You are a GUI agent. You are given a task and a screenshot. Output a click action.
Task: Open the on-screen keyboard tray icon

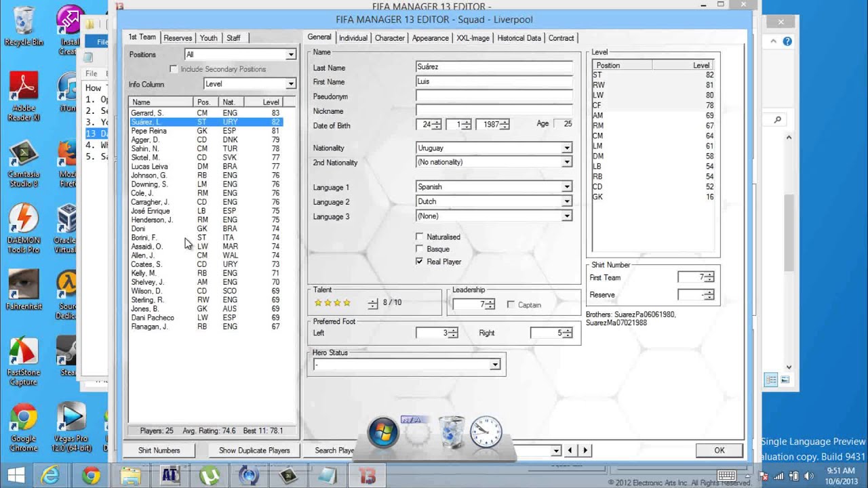(x=726, y=476)
